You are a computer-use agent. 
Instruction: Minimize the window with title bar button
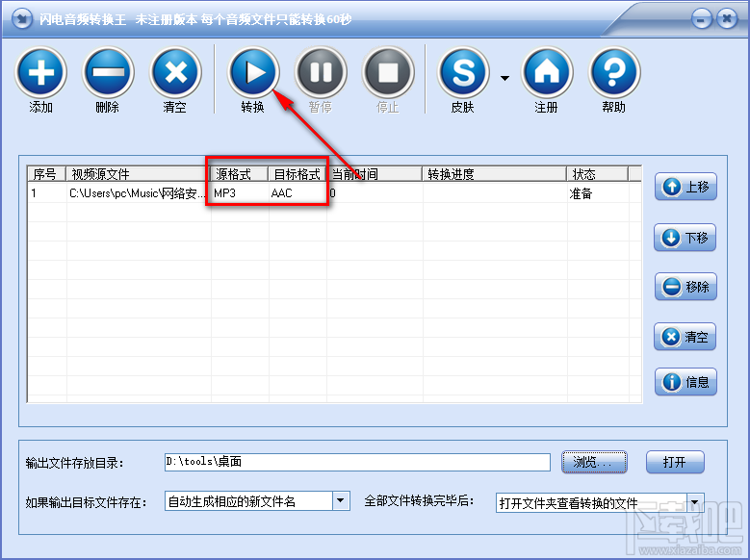click(701, 19)
